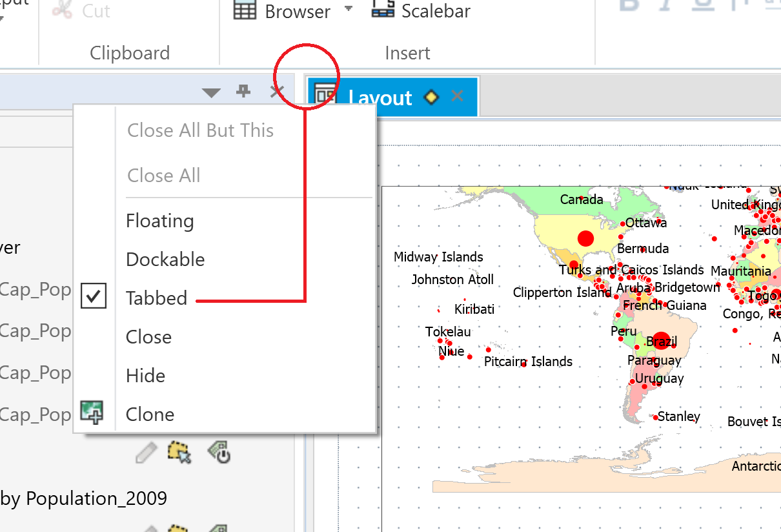Toggle the Tabbed option checkmark
781x532 pixels.
tap(94, 296)
